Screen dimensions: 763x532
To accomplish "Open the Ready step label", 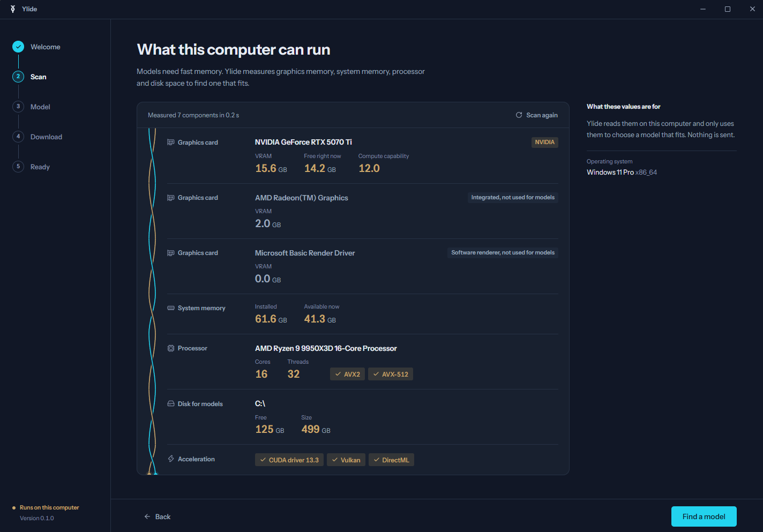I will point(40,167).
